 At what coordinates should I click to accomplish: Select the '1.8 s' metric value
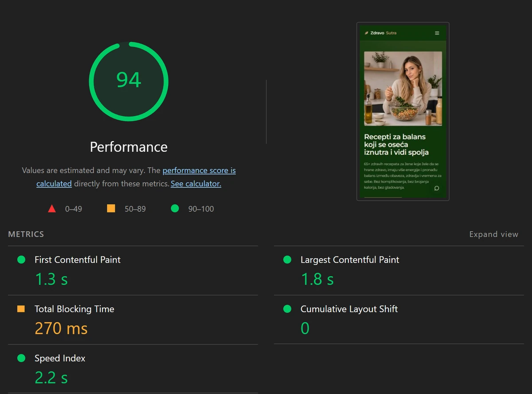[317, 279]
